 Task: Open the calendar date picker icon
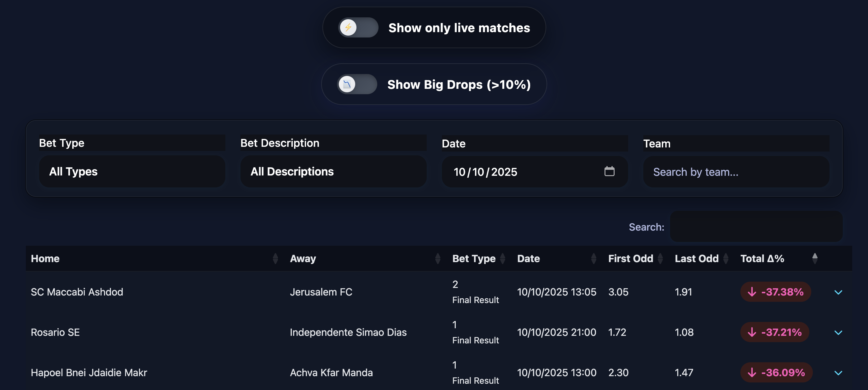(609, 171)
